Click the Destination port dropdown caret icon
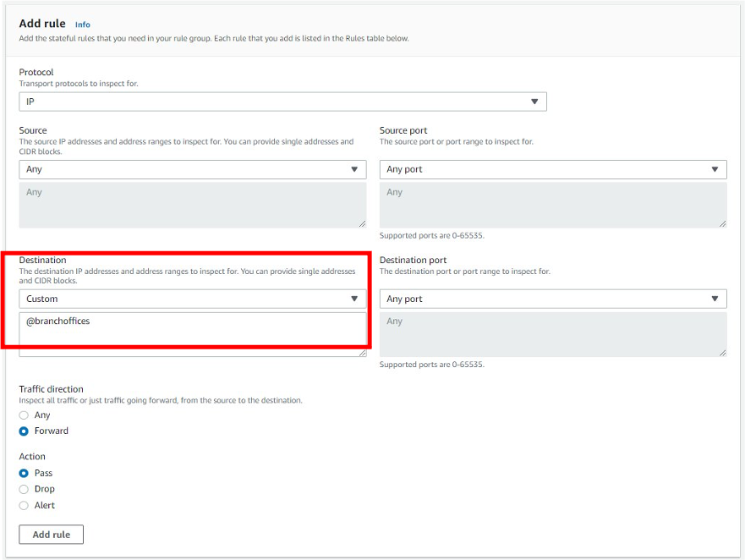745x560 pixels. point(716,299)
